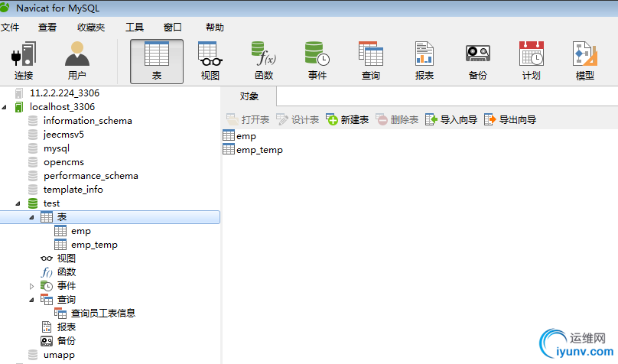The image size is (618, 364).
Task: Open the 计划 (Schedule) toolbar icon
Action: (532, 61)
